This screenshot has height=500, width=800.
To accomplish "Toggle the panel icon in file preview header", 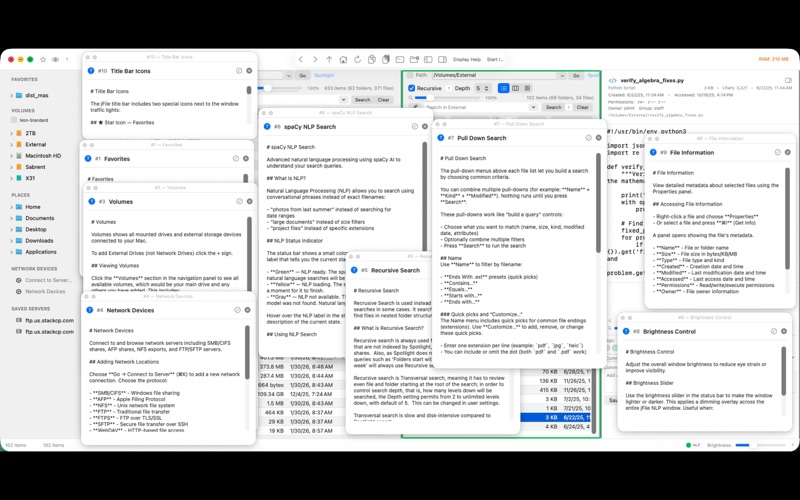I will coord(788,80).
